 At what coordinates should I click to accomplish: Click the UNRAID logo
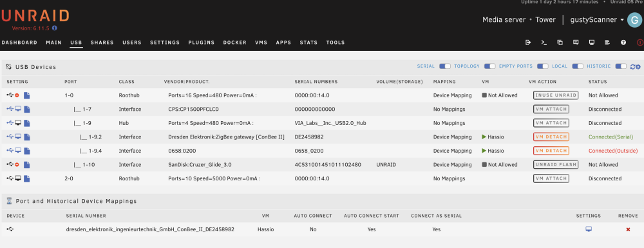point(35,15)
